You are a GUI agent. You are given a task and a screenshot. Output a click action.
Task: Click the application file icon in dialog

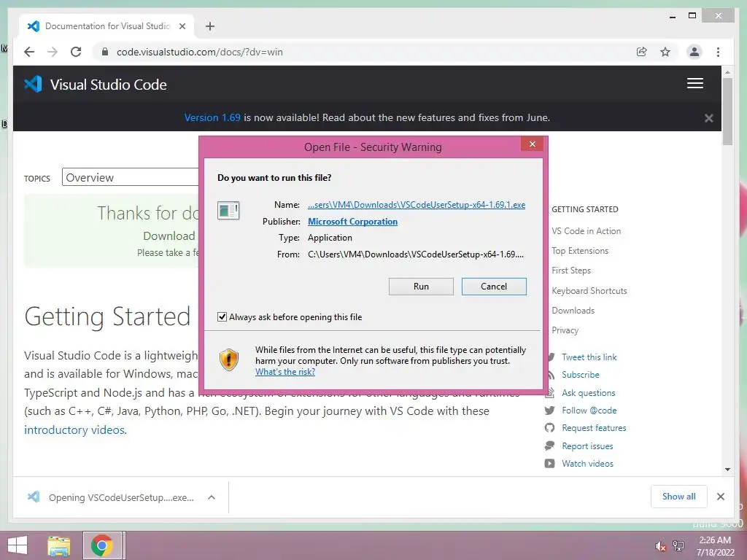228,210
